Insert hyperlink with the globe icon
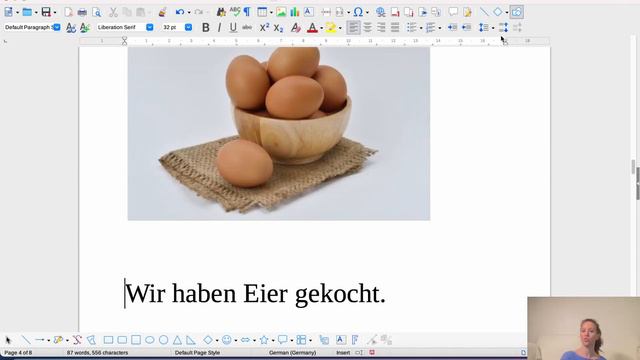Screen dimensions: 640x360 [x=380, y=12]
